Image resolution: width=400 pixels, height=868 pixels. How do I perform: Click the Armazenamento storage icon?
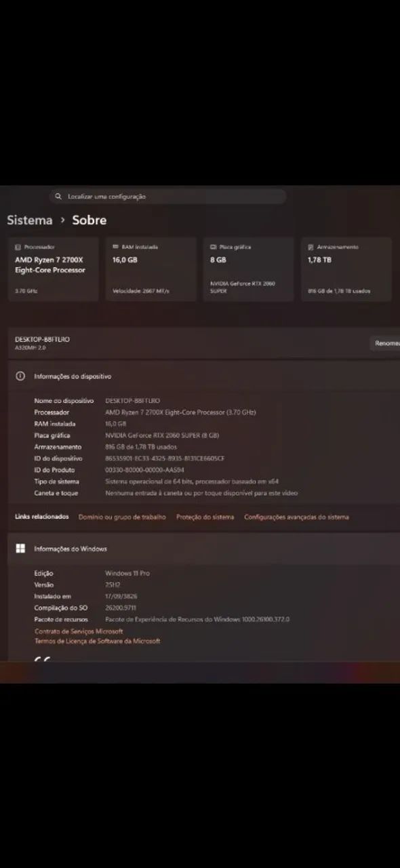[311, 248]
